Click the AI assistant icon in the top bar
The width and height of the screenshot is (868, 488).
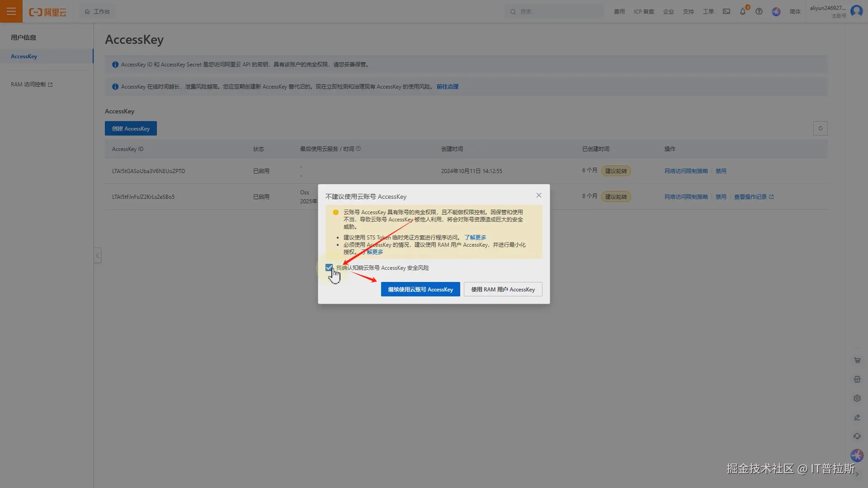pyautogui.click(x=776, y=12)
